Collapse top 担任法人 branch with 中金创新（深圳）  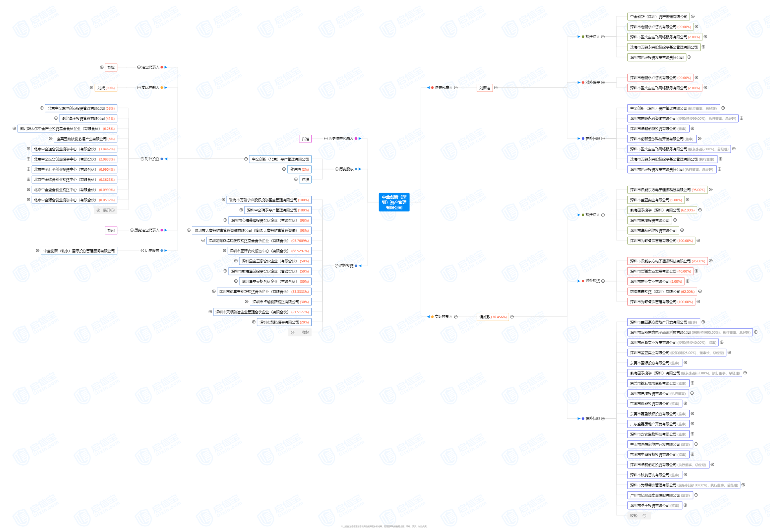pyautogui.click(x=603, y=37)
